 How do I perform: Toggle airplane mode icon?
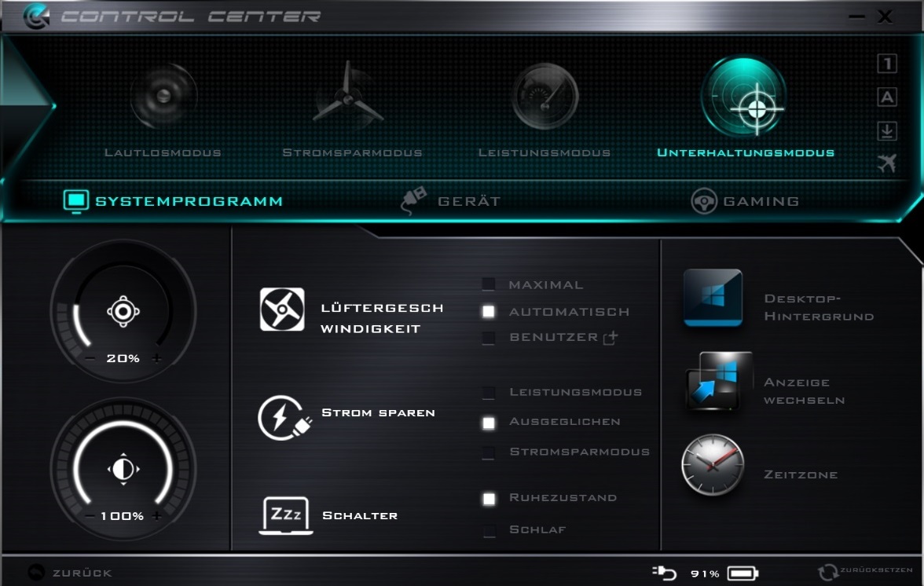click(x=887, y=163)
